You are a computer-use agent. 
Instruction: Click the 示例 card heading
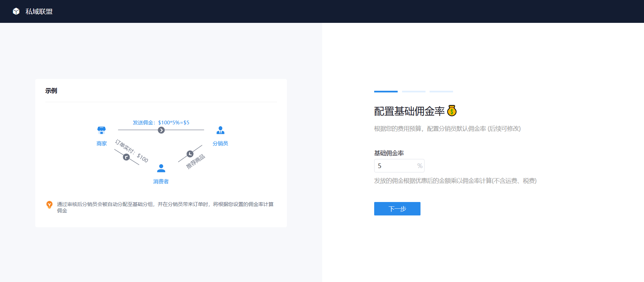coord(51,91)
